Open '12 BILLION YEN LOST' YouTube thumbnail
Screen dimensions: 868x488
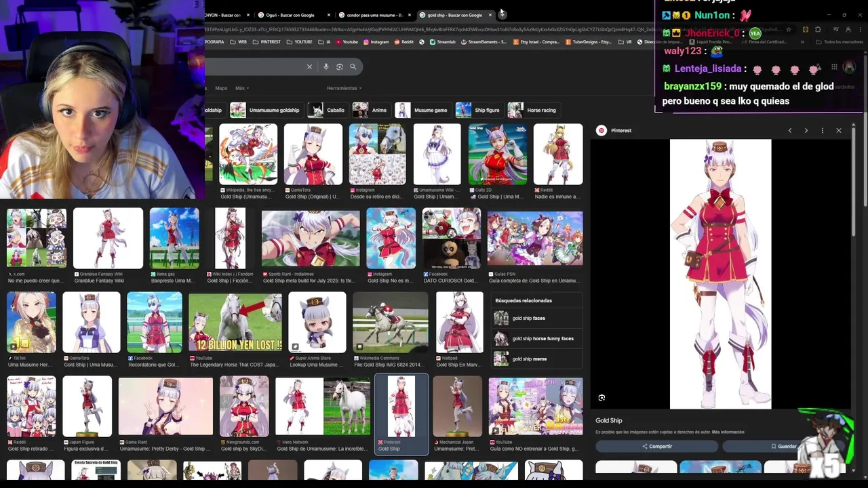tap(235, 323)
